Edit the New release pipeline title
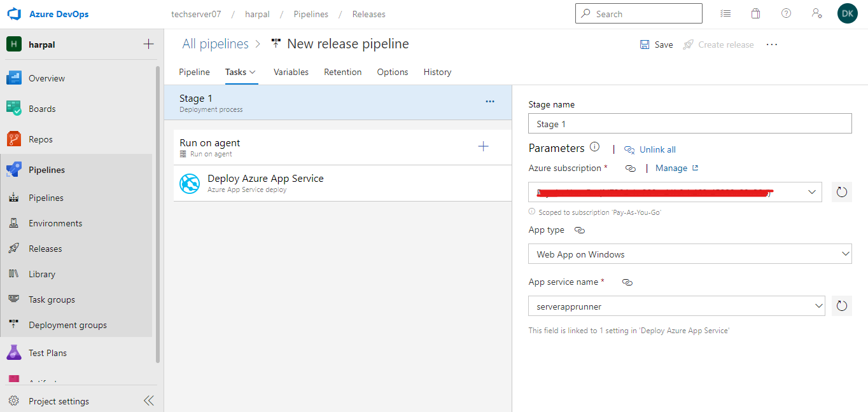The image size is (868, 412). pyautogui.click(x=348, y=44)
